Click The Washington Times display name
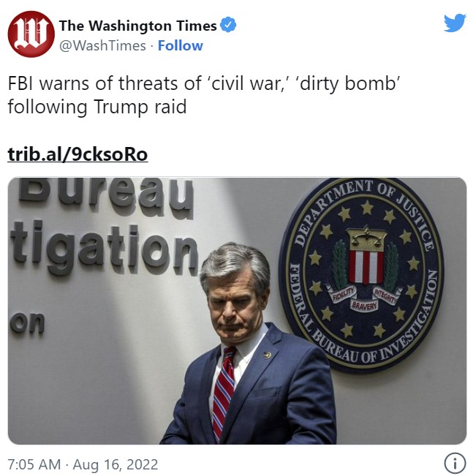The height and width of the screenshot is (476, 476). pyautogui.click(x=138, y=26)
